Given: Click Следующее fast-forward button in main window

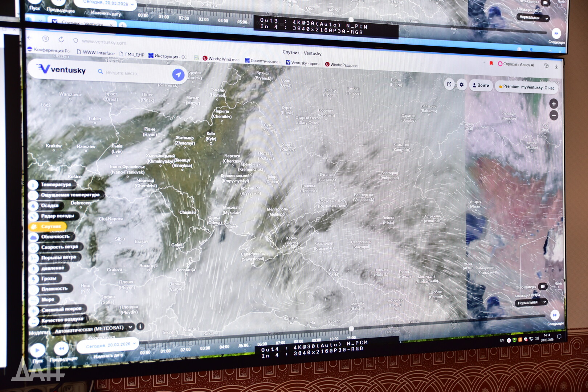Looking at the screenshot, I should 555,315.
